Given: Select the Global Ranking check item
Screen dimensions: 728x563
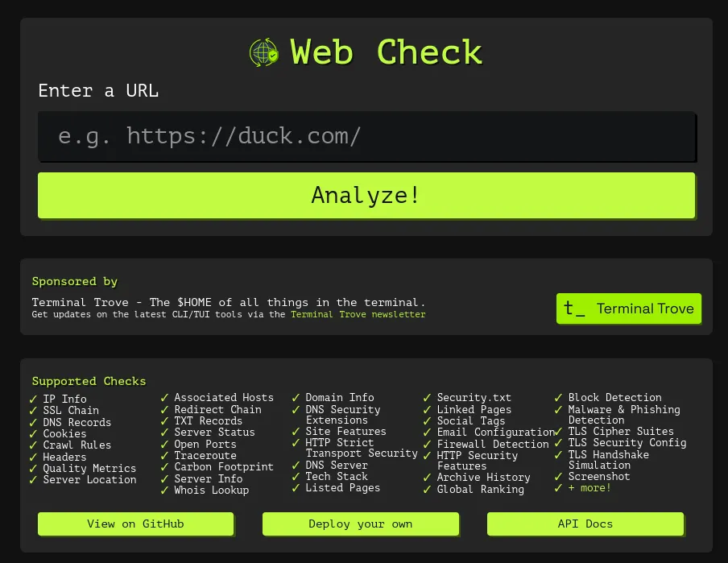Looking at the screenshot, I should [x=480, y=489].
